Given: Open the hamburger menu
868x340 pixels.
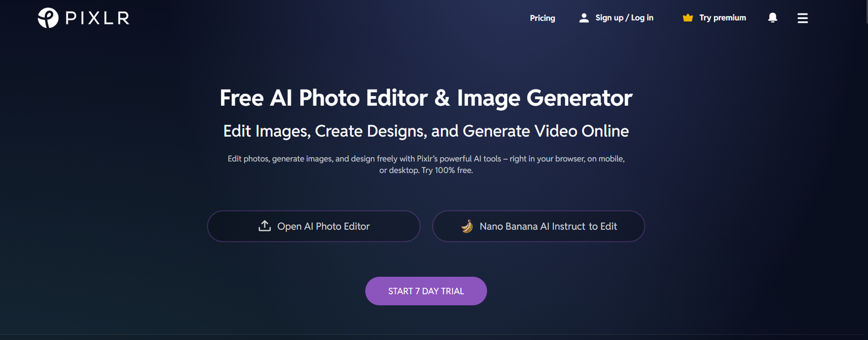Looking at the screenshot, I should click(802, 18).
